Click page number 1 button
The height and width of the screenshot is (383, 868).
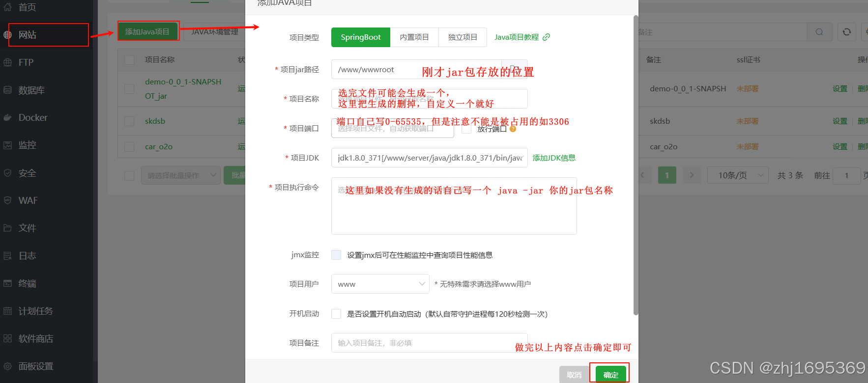pos(667,175)
